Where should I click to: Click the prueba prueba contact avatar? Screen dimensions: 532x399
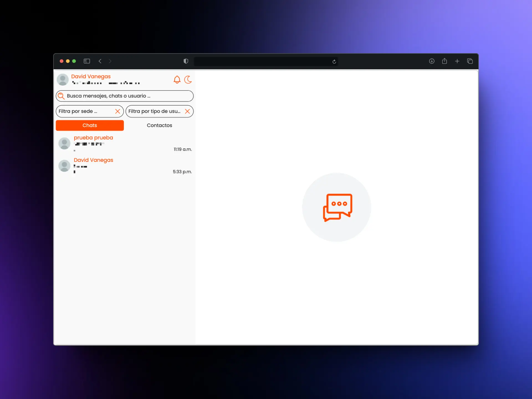pos(64,144)
